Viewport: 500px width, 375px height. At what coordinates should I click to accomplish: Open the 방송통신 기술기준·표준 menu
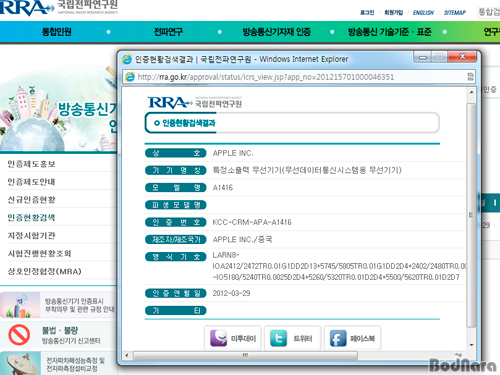click(x=389, y=32)
